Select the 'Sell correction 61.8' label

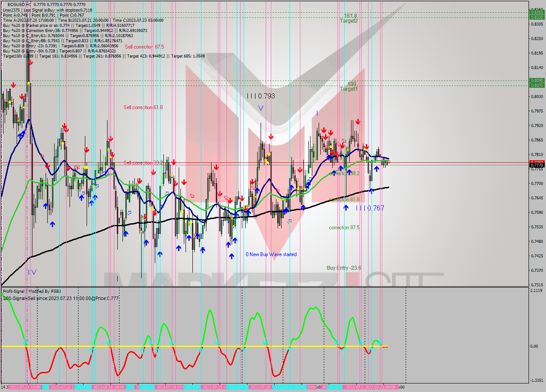143,107
